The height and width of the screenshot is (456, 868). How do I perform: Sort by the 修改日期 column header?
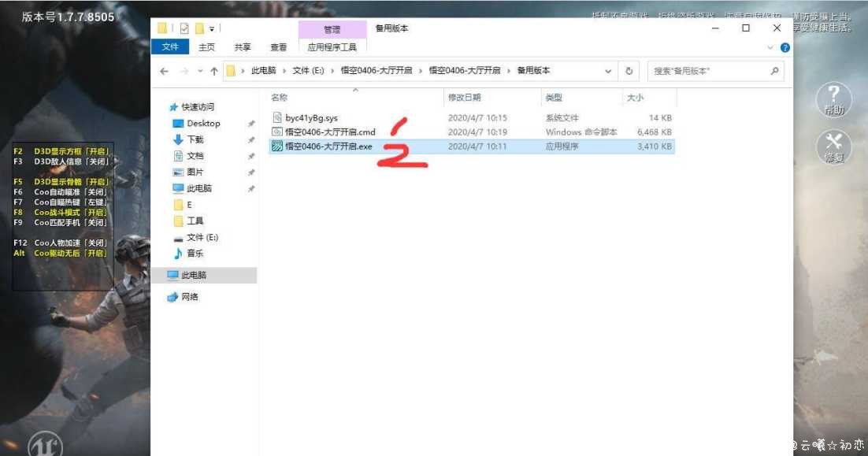pyautogui.click(x=465, y=98)
